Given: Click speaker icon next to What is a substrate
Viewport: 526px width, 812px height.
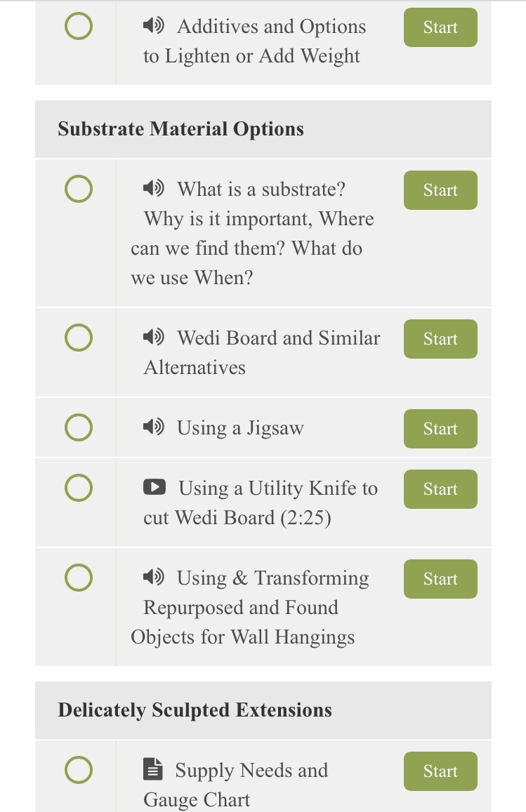Looking at the screenshot, I should click(153, 188).
